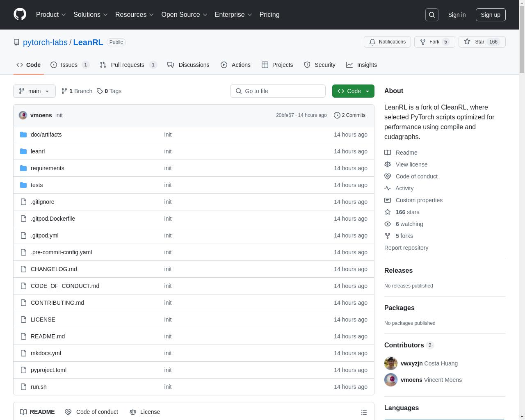Click the GitHub logo icon
The height and width of the screenshot is (420, 525).
tap(20, 14)
